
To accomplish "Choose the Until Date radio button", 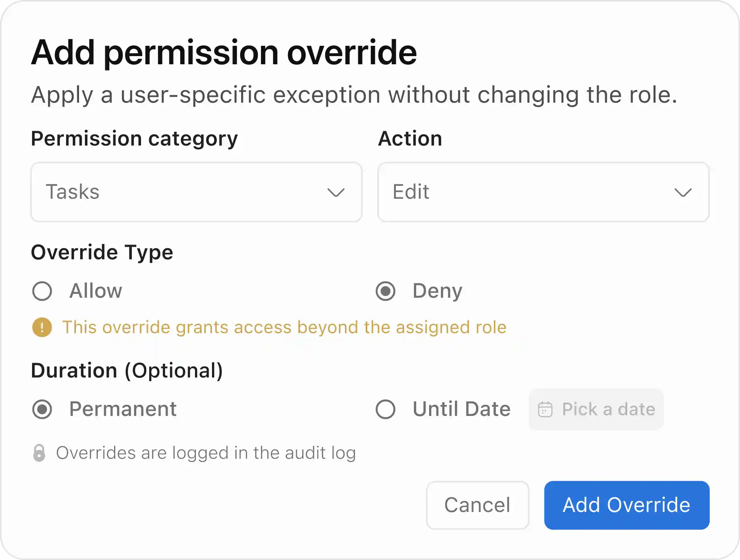I will (386, 409).
